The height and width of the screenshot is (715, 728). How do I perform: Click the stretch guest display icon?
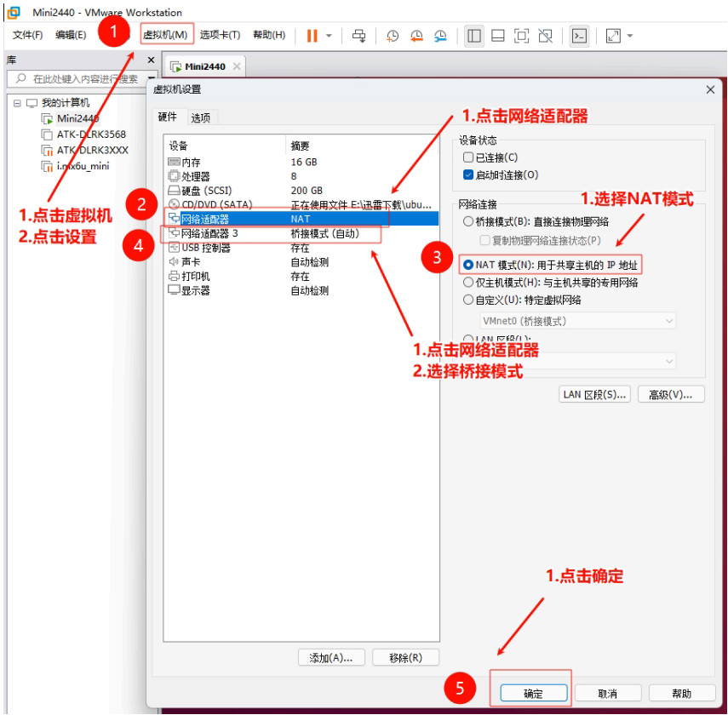[x=613, y=36]
